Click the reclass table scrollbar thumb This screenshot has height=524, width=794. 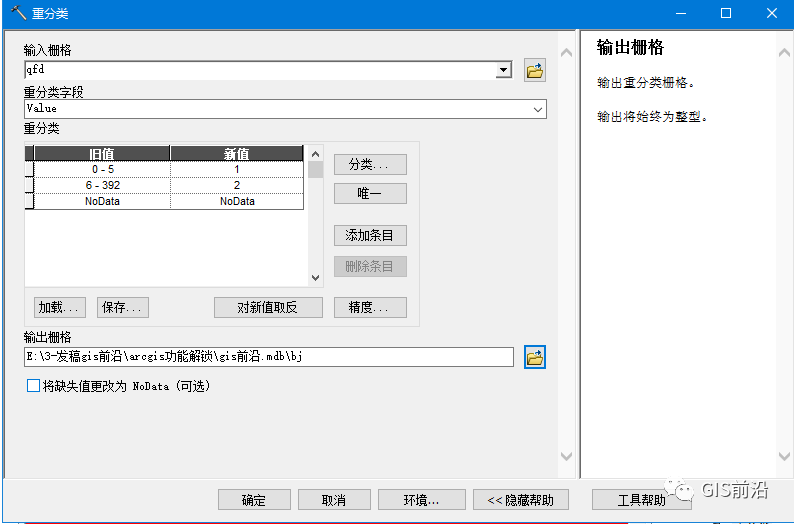coord(315,169)
